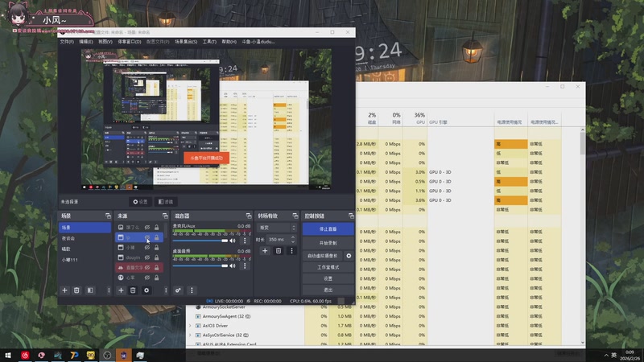Click the OBS Studio taskbar icon
The image size is (644, 362).
107,355
